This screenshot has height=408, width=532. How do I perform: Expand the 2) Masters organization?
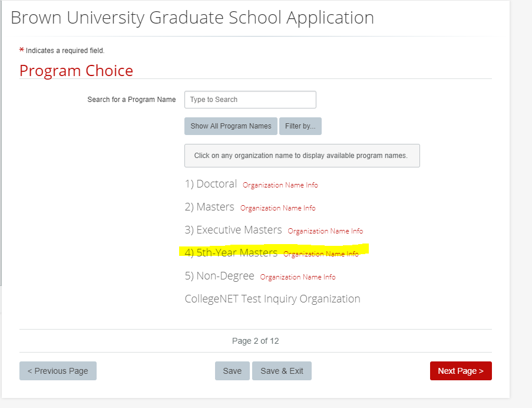209,207
